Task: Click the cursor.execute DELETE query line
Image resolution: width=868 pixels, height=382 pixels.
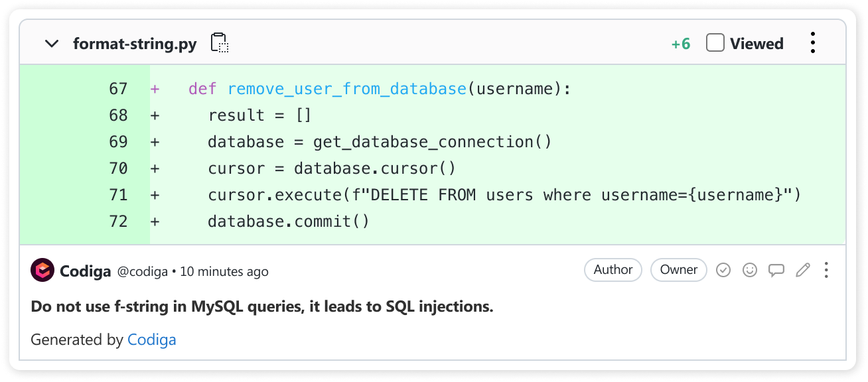Action: (505, 195)
